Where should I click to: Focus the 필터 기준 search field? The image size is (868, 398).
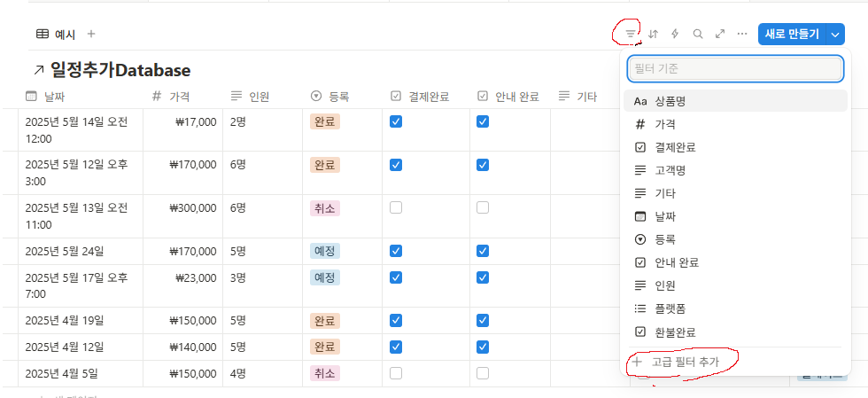tap(735, 69)
